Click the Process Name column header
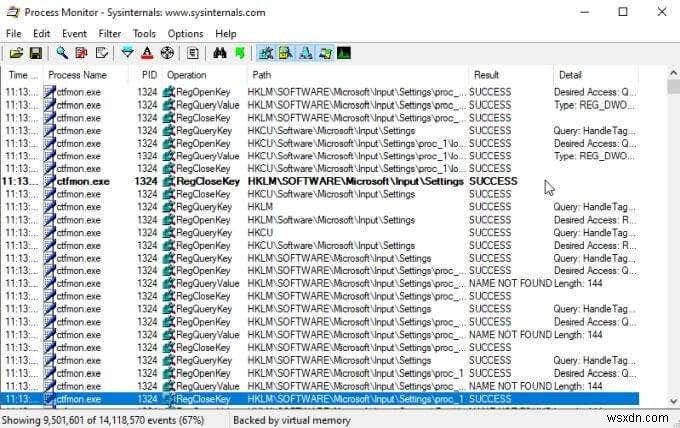 point(86,75)
